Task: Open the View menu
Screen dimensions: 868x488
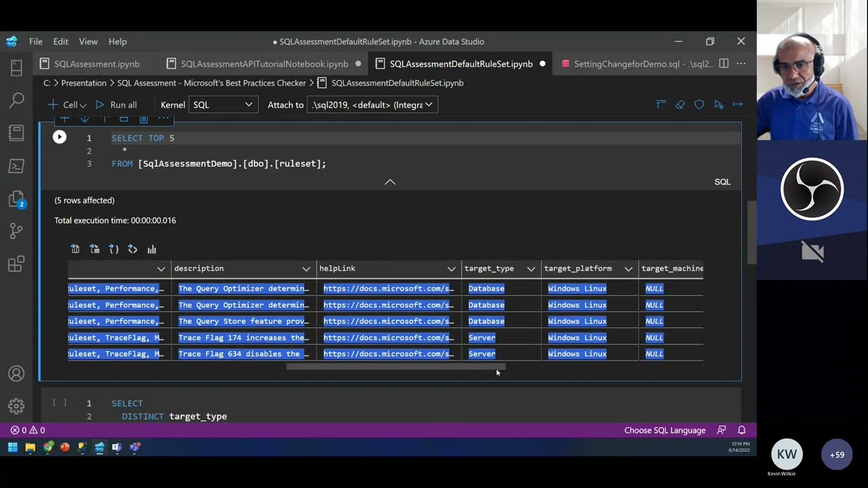Action: point(88,41)
